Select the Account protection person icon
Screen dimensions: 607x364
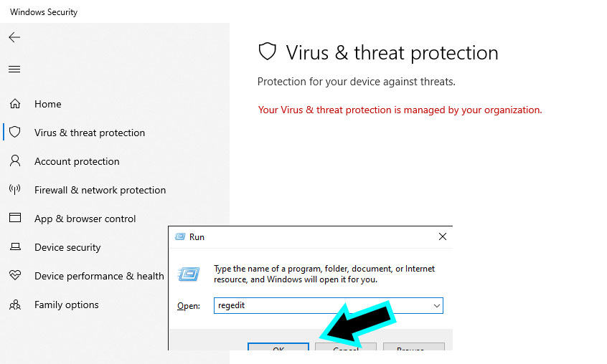tap(14, 161)
